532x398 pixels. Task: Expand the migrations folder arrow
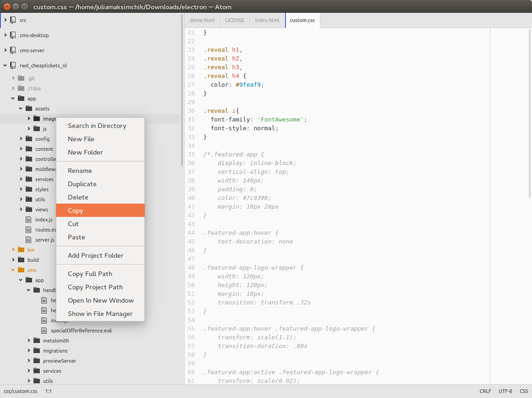tap(29, 351)
